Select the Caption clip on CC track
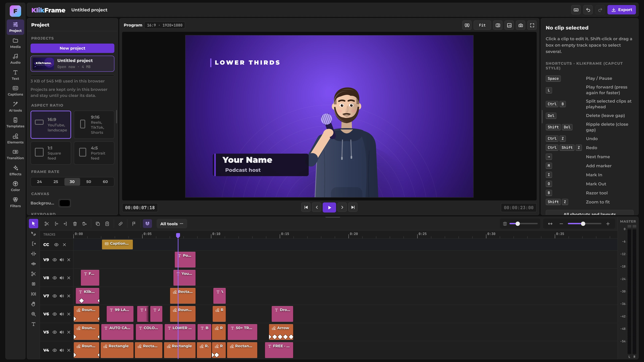The width and height of the screenshot is (644, 362). 117,245
